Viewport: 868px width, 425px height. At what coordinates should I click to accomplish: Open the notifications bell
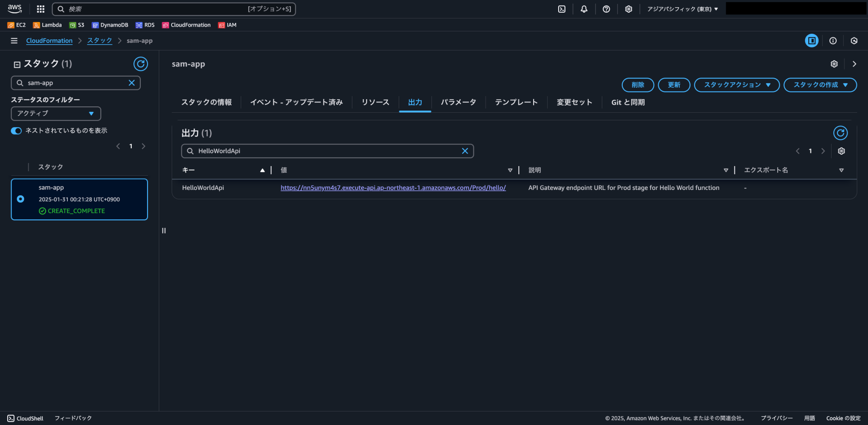coord(584,9)
